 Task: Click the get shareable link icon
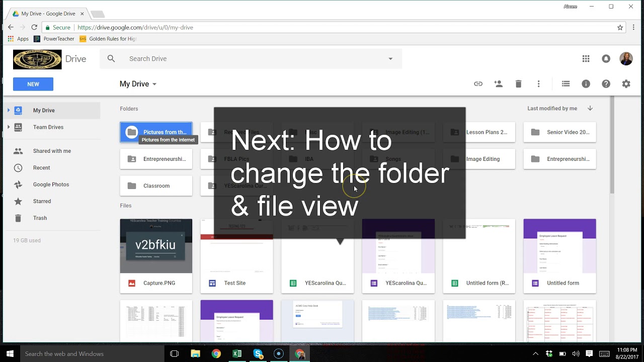(478, 84)
